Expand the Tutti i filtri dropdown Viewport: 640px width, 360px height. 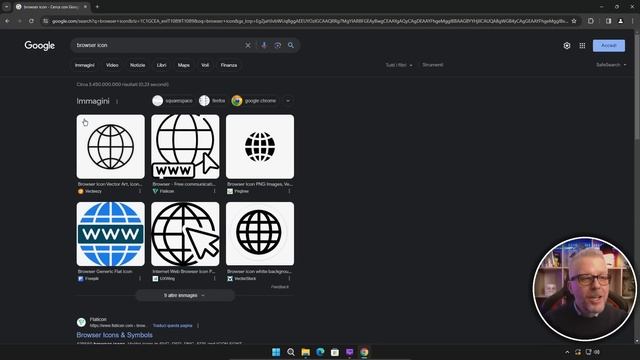click(399, 65)
